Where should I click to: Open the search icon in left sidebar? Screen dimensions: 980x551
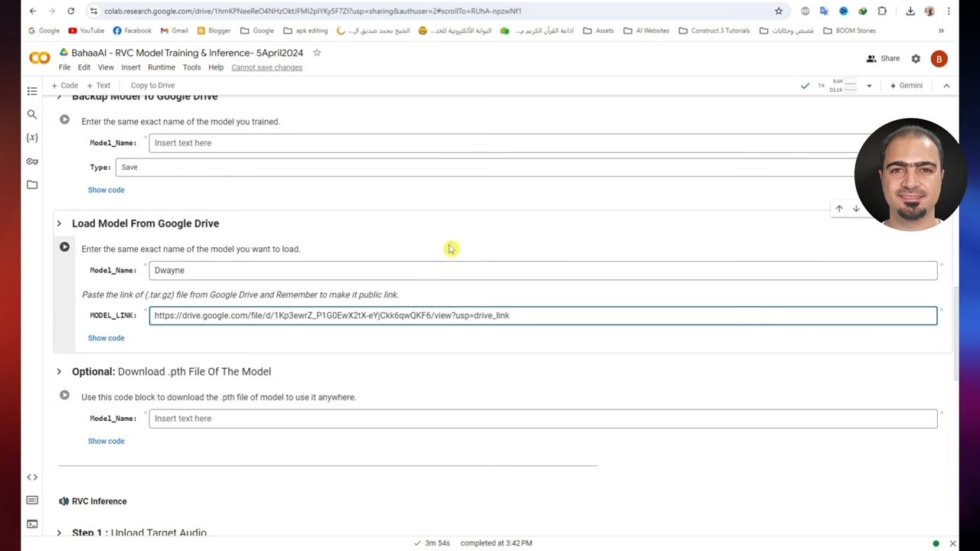[x=32, y=114]
